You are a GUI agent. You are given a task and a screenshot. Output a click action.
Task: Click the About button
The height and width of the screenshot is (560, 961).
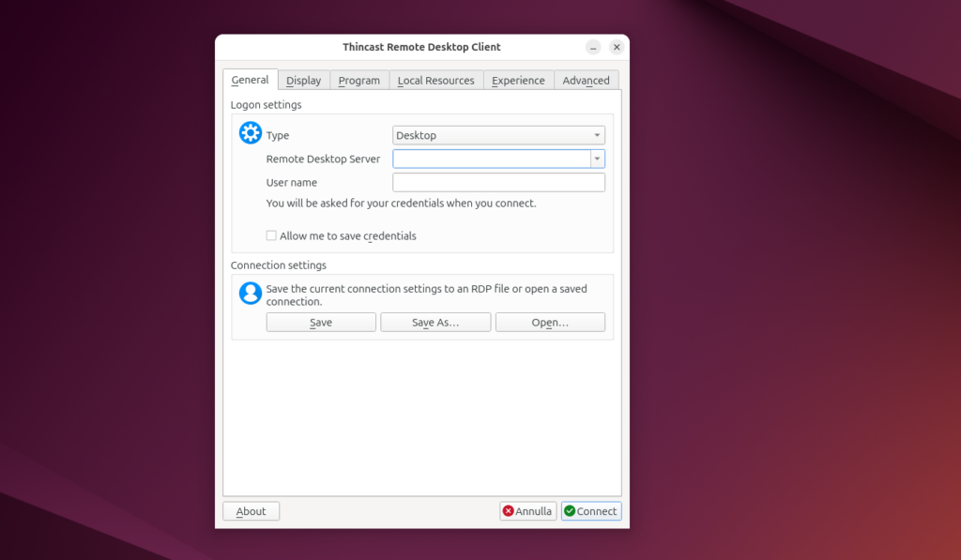pos(251,511)
